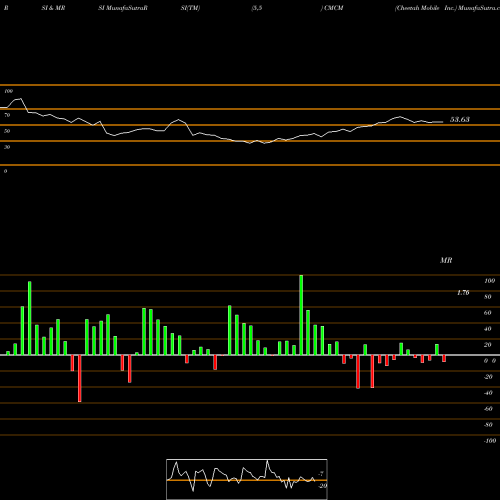Viewport: 500px width, 500px height.
Task: Click the -7 label in mini chart
Action: click(x=321, y=473)
